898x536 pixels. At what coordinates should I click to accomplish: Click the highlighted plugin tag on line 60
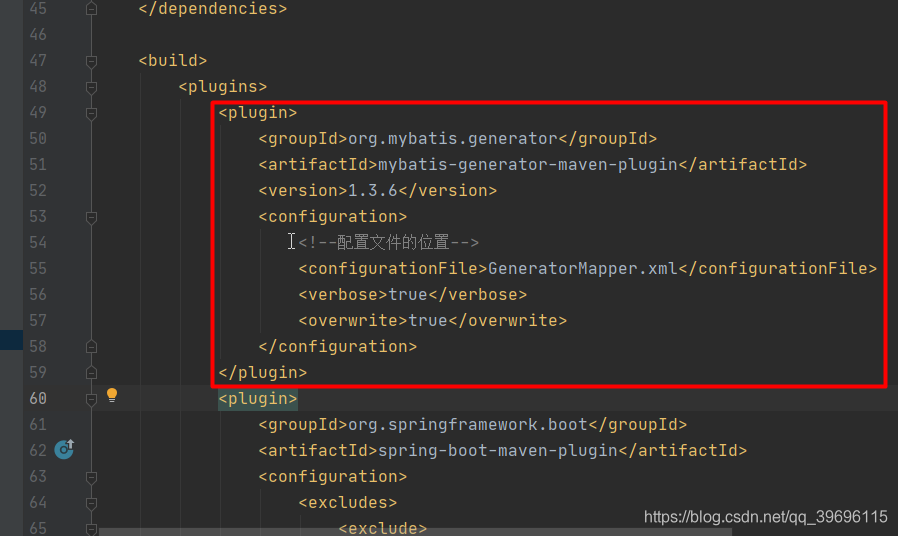point(258,399)
